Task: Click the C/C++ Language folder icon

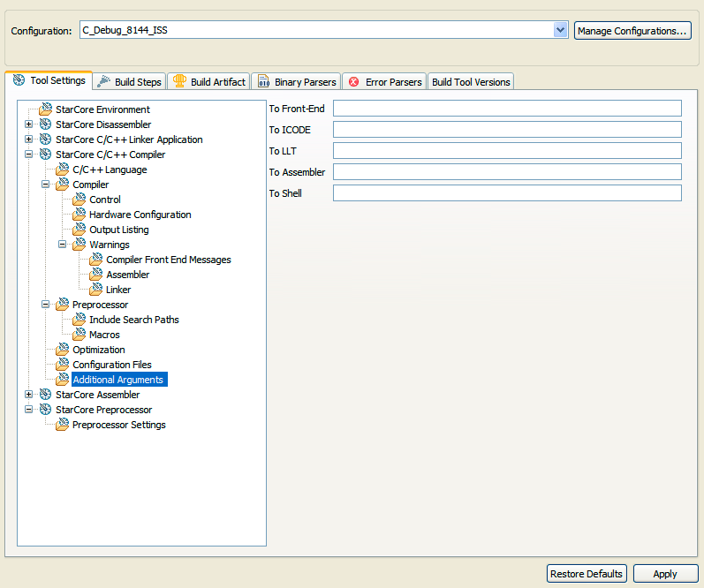Action: [x=63, y=170]
